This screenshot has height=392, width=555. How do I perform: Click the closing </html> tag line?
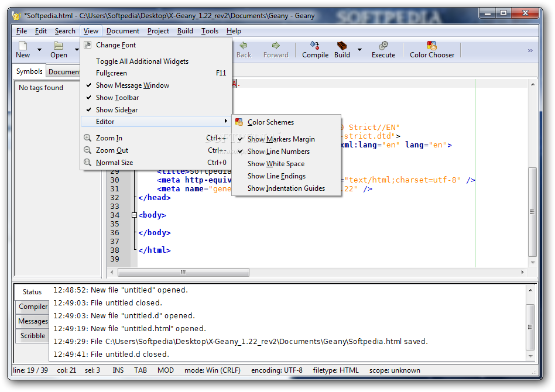tap(155, 250)
